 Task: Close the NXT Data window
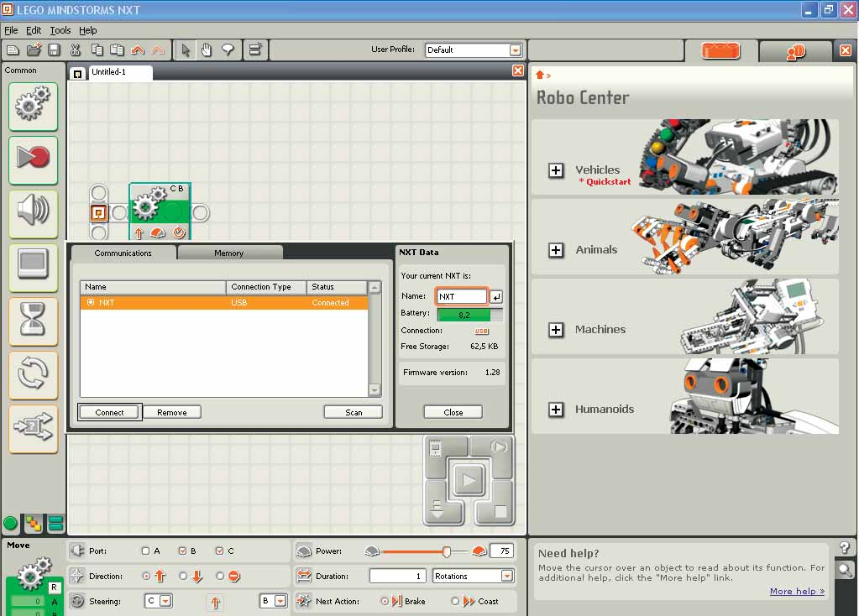[x=453, y=412]
